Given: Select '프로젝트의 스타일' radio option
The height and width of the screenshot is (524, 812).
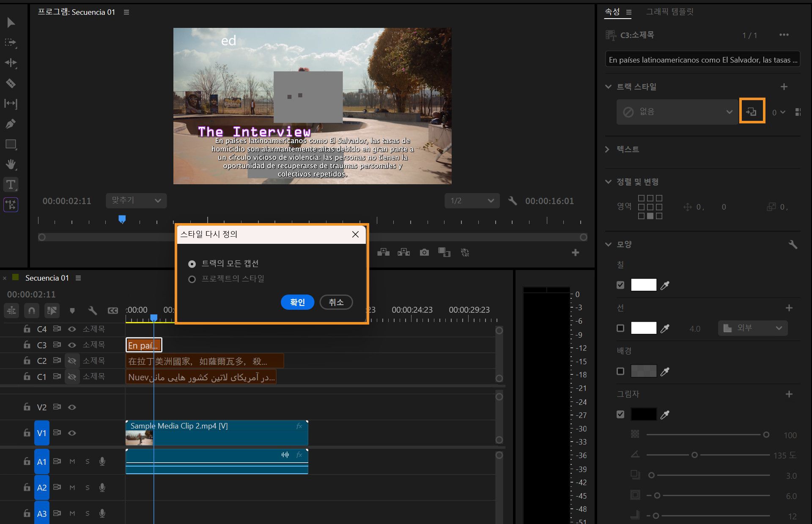Looking at the screenshot, I should click(x=192, y=279).
